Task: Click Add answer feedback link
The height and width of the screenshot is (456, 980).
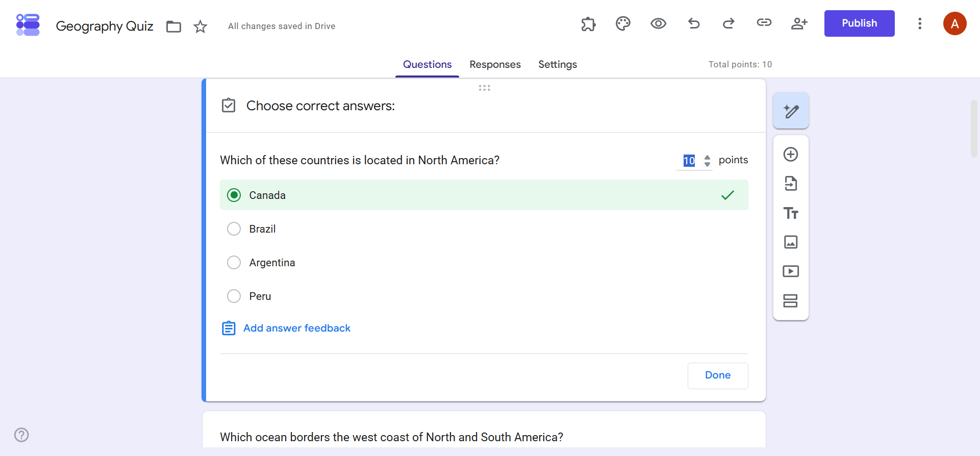Action: (297, 328)
